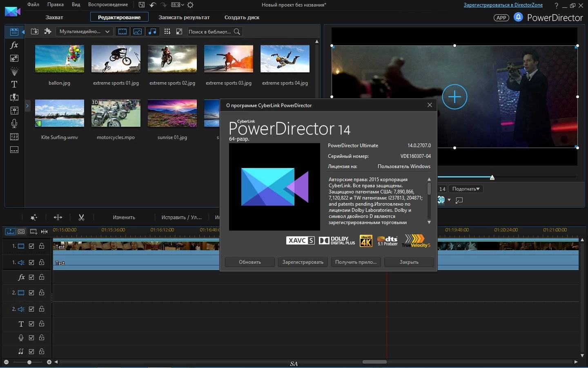This screenshot has height=368, width=588.
Task: Open the Subtitle Room
Action: click(14, 150)
